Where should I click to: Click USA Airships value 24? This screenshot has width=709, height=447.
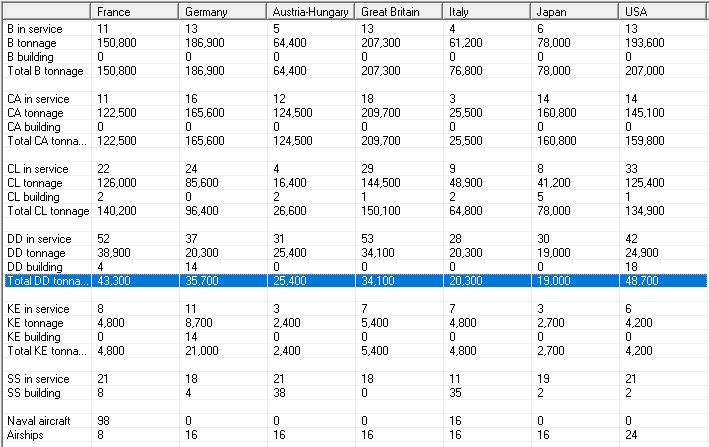(632, 435)
